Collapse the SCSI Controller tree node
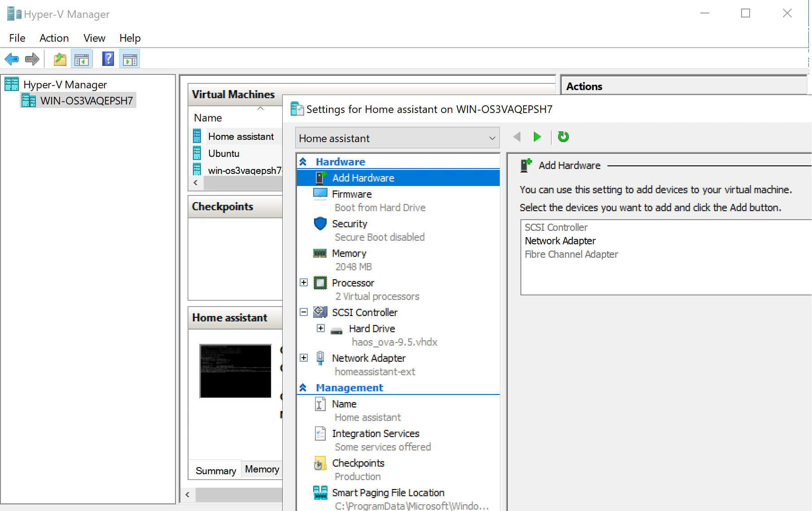This screenshot has width=812, height=511. coord(304,312)
